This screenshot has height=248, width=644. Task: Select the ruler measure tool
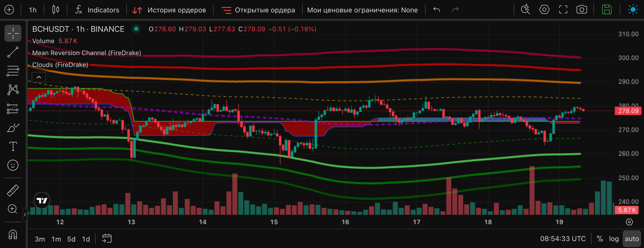tap(13, 190)
